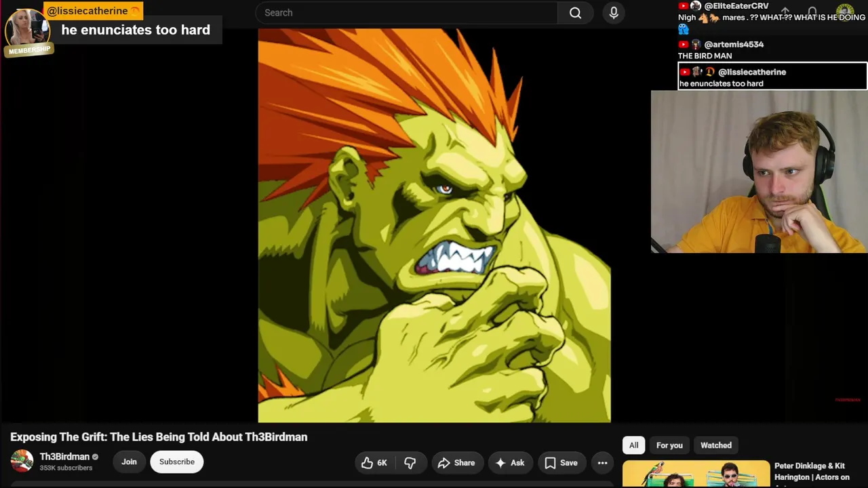This screenshot has width=868, height=488.
Task: Click the video title Exposing The Grift
Action: click(x=159, y=437)
